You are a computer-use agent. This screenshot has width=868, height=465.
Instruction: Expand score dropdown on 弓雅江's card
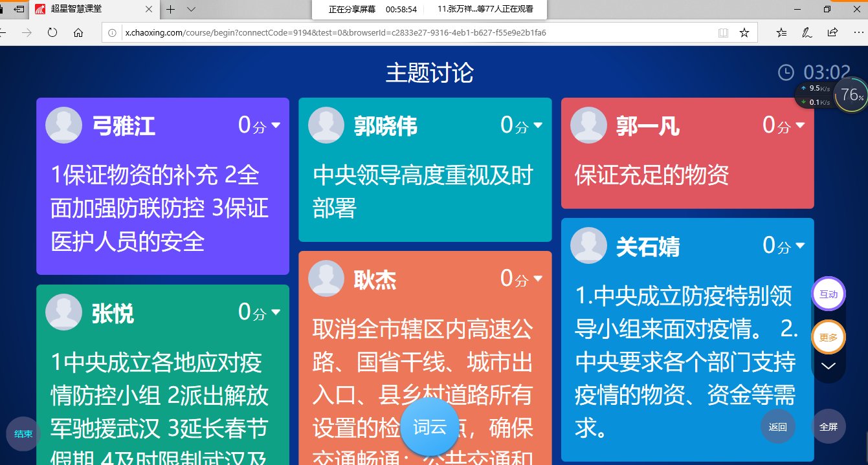(x=276, y=125)
